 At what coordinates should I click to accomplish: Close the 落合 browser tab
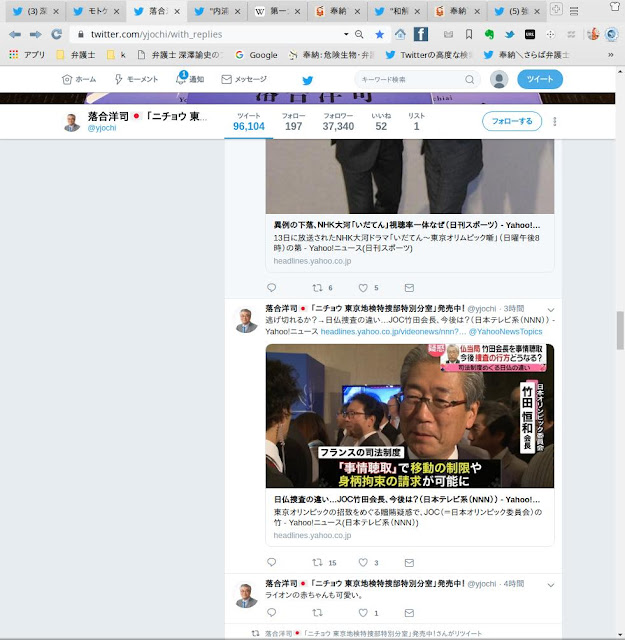pyautogui.click(x=177, y=12)
